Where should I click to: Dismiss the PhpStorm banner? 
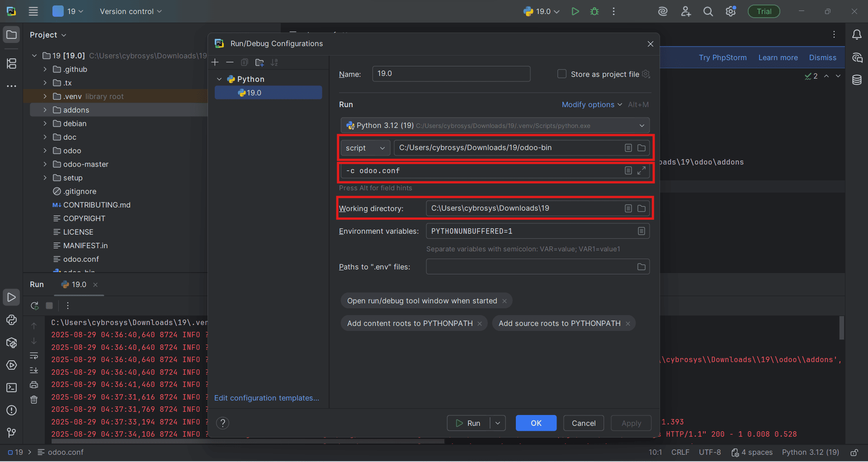tap(822, 57)
